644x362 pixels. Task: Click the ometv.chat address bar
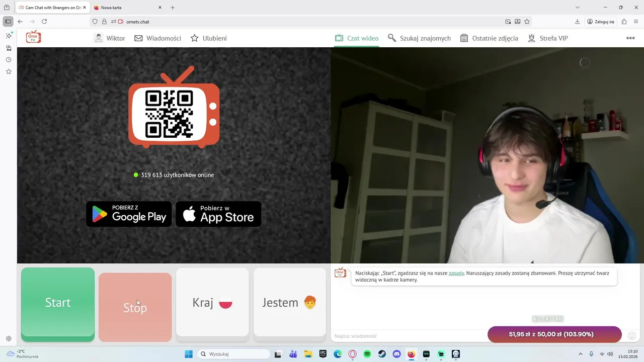coord(312,22)
